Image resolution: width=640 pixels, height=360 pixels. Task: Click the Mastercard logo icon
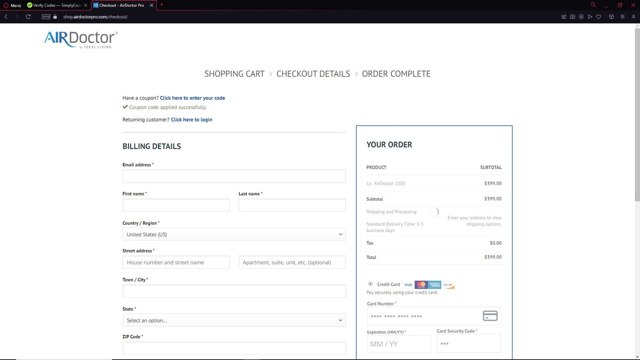coord(421,284)
